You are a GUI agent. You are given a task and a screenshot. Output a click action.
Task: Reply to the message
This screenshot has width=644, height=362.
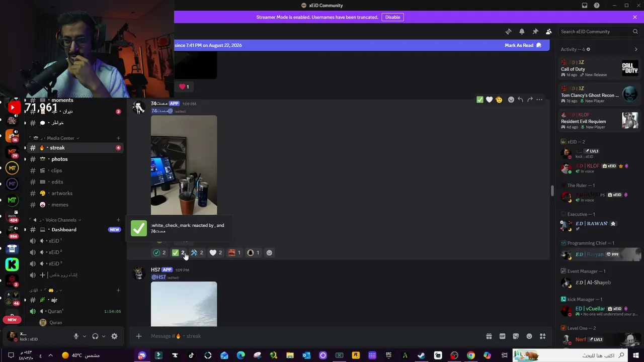520,100
